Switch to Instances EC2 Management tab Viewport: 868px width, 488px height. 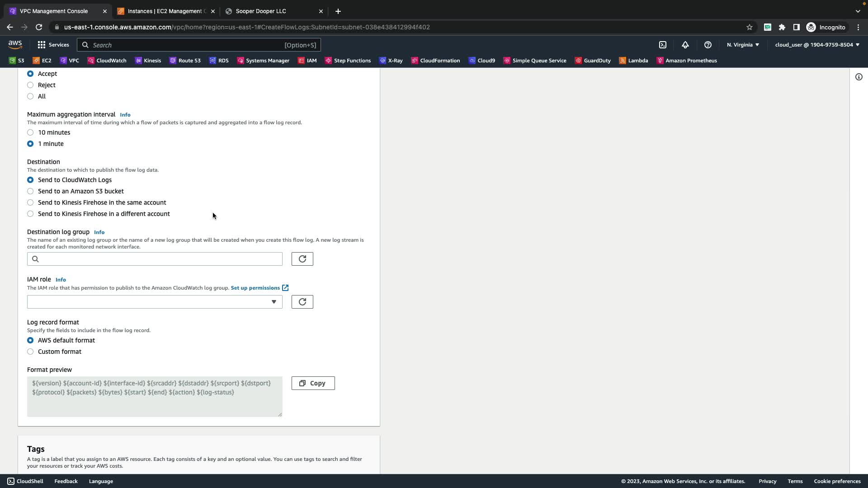pos(165,11)
